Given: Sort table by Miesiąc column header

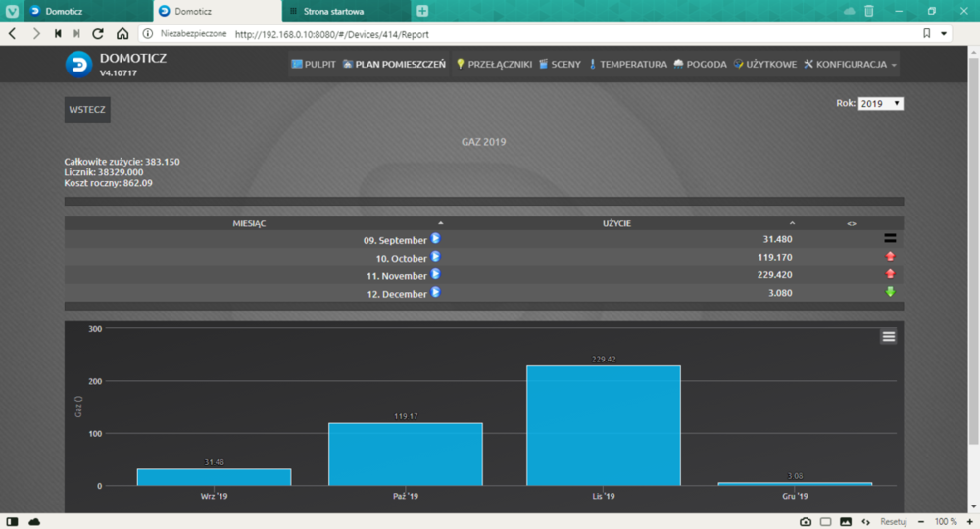Looking at the screenshot, I should tap(250, 223).
